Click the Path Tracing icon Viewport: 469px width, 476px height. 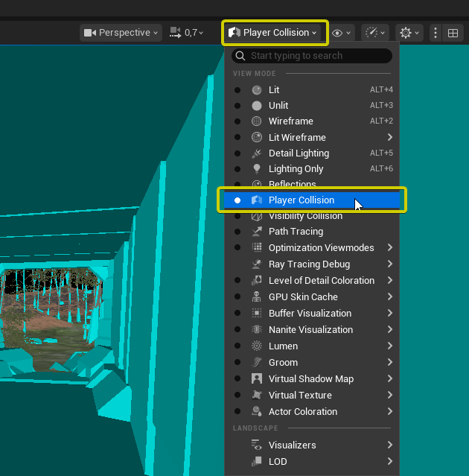[257, 232]
